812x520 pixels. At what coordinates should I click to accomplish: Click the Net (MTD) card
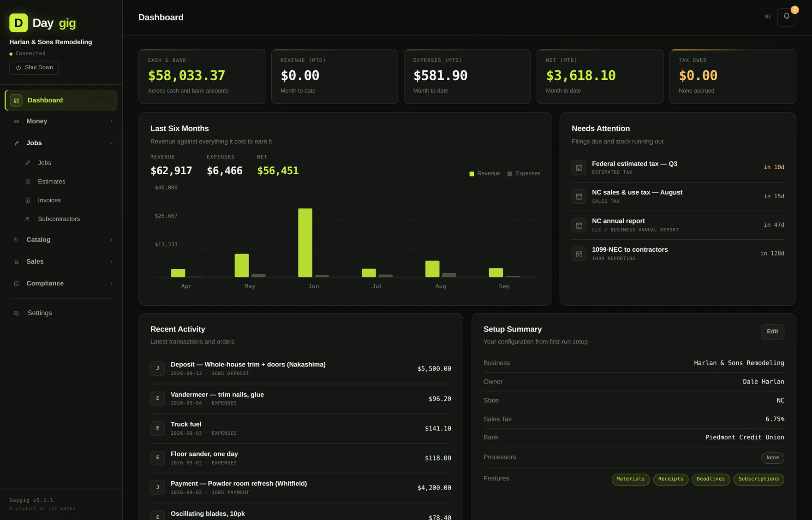pos(600,77)
